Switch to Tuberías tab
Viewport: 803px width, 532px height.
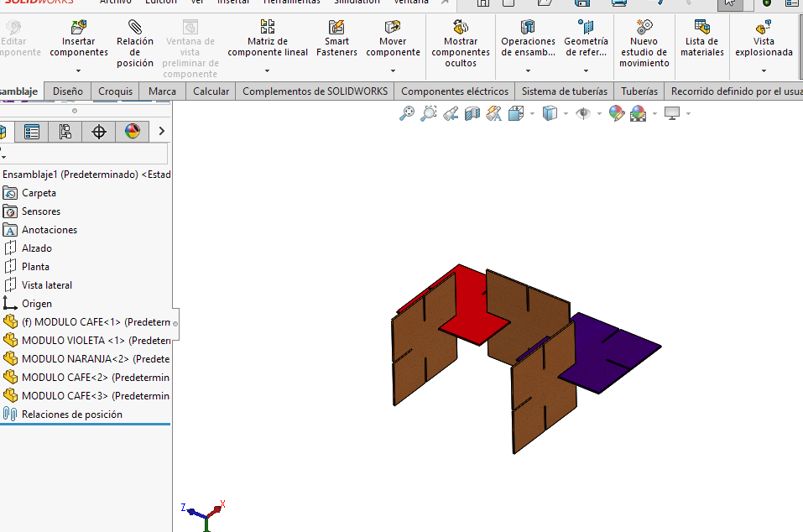click(x=639, y=91)
